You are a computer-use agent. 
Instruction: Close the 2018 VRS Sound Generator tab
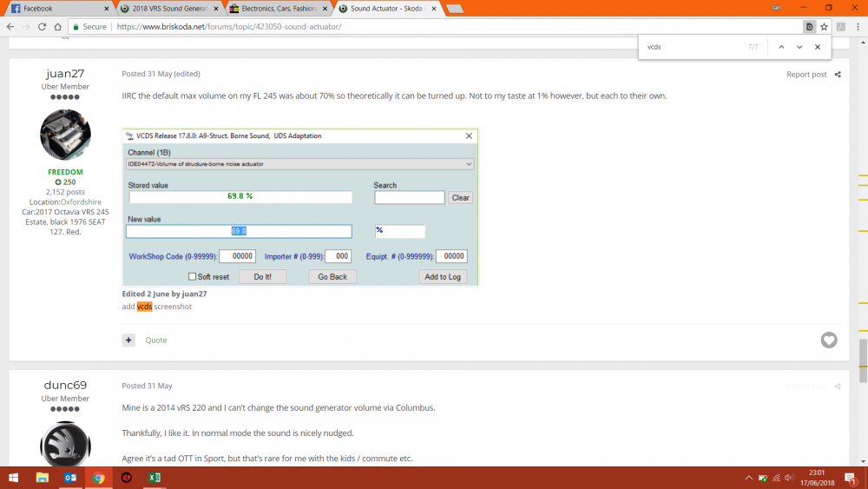pyautogui.click(x=216, y=9)
